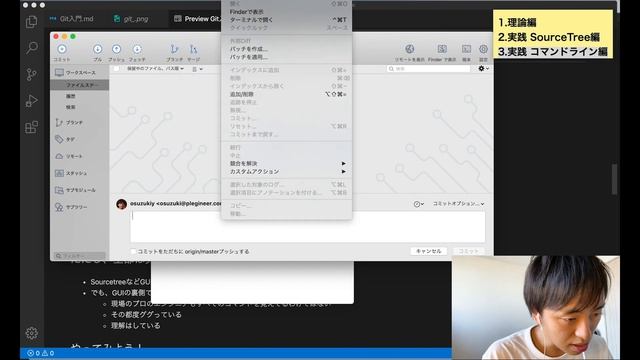Expand スタッシュ section in sidebar
Viewport: 640px width, 360px height.
pyautogui.click(x=71, y=173)
